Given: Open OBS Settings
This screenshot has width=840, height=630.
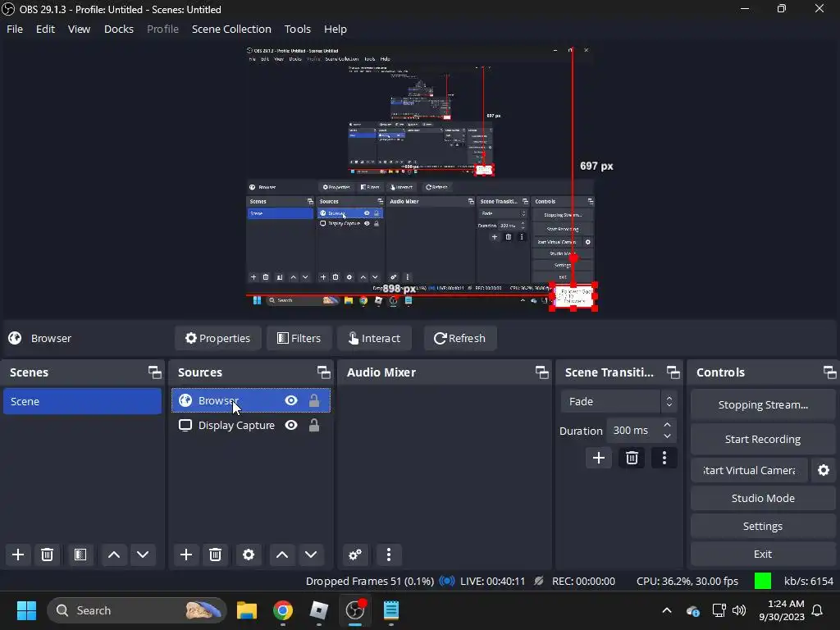Looking at the screenshot, I should [763, 526].
